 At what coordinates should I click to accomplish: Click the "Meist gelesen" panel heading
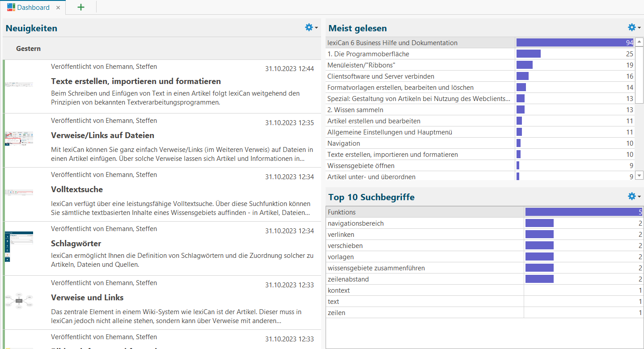pos(358,28)
